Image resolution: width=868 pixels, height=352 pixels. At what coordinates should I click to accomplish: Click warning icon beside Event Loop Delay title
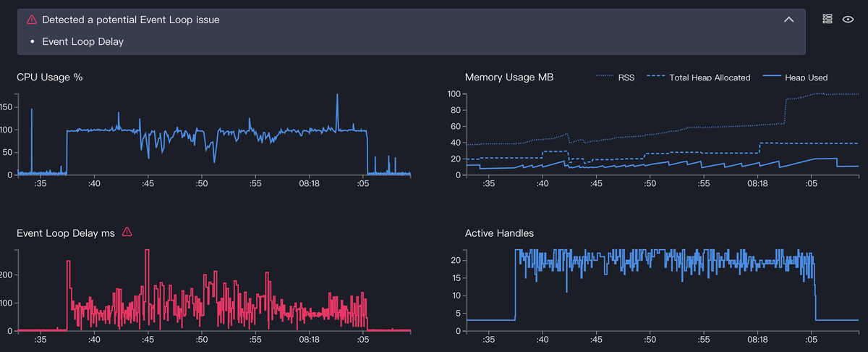tap(127, 232)
